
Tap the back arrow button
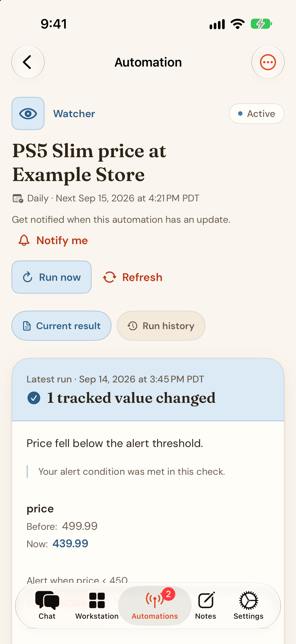[28, 62]
